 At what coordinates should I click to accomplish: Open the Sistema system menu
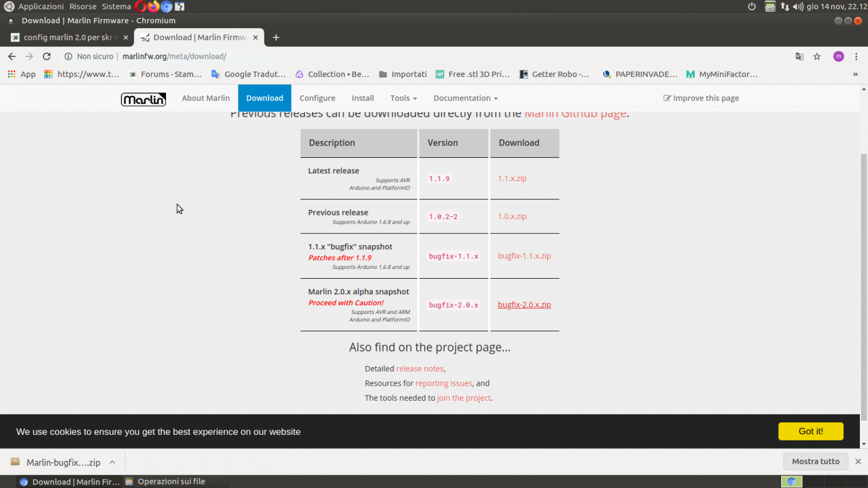tap(116, 6)
